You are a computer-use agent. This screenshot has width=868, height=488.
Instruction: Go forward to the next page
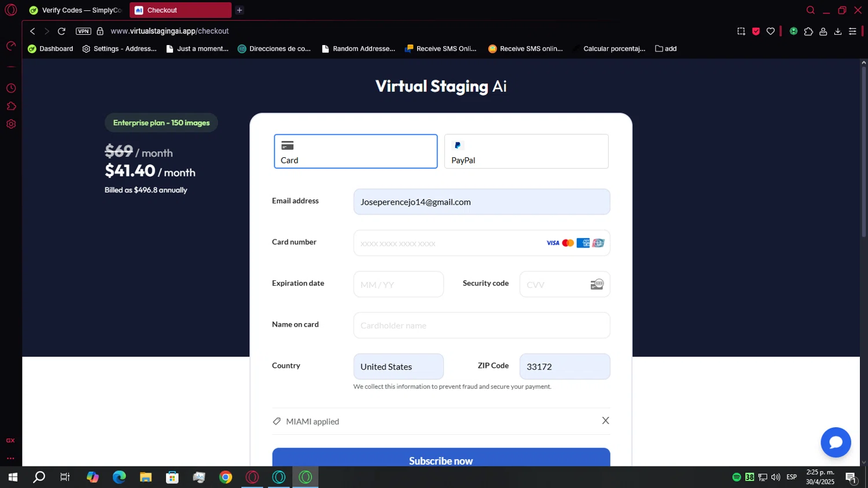click(x=47, y=31)
